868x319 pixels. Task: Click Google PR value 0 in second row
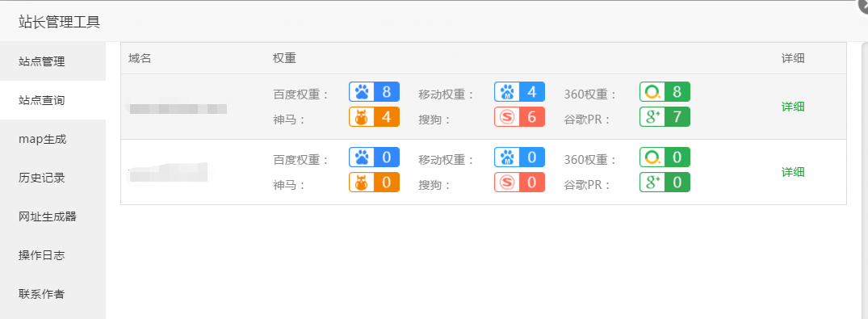pyautogui.click(x=677, y=183)
